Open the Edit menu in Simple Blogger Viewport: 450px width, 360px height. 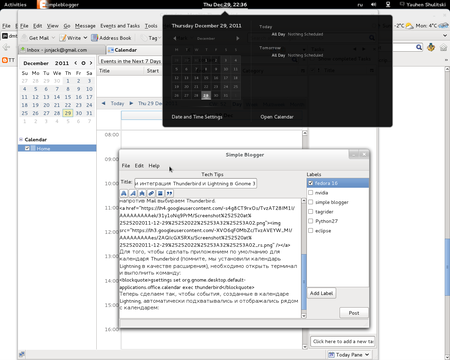[x=139, y=166]
